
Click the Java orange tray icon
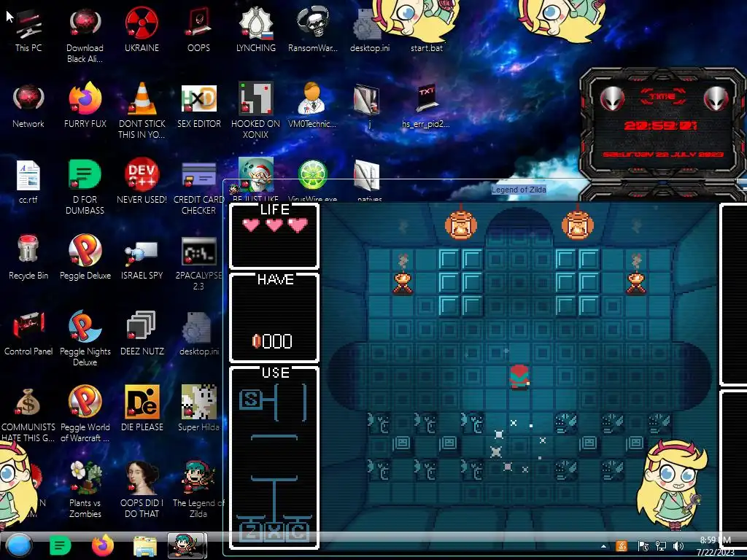click(622, 545)
